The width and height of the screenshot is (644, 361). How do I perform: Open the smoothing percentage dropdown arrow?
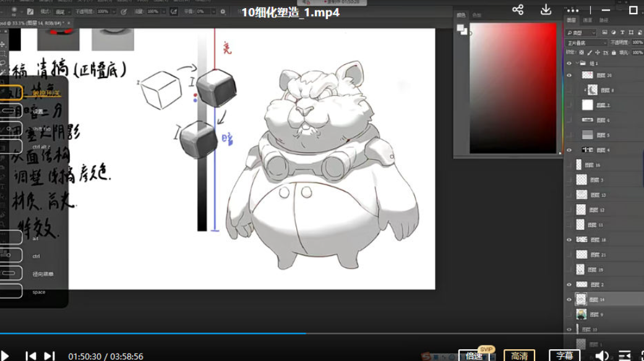tap(213, 12)
